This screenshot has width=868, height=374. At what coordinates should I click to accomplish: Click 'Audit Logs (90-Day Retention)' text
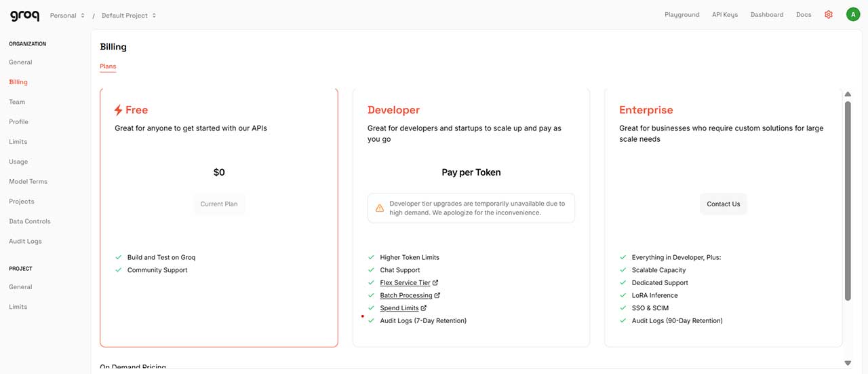coord(677,321)
